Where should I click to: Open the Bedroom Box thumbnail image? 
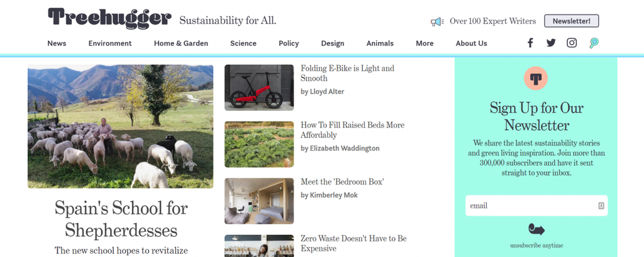259,201
